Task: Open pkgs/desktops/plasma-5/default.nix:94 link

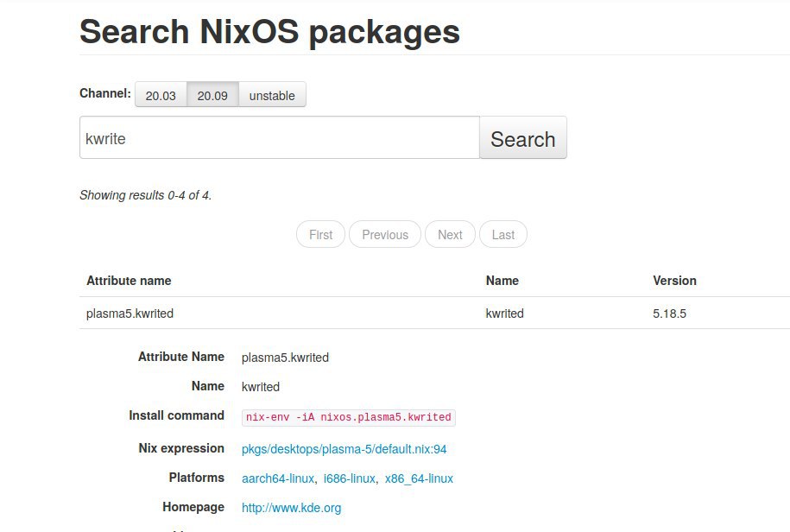Action: point(344,449)
